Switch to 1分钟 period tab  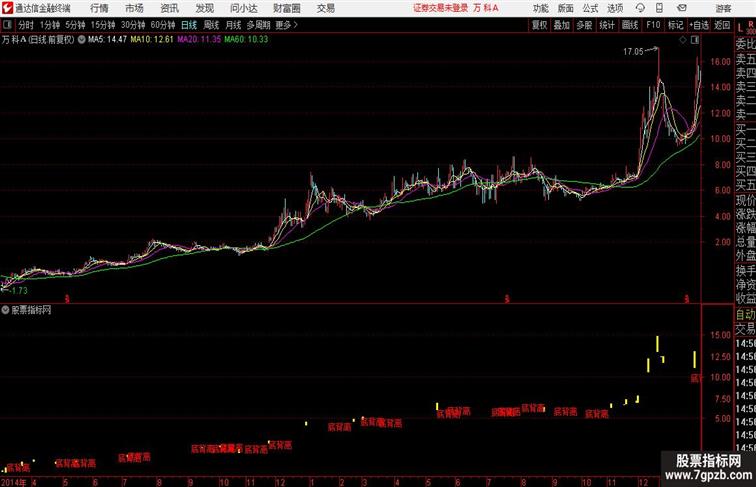(x=50, y=25)
